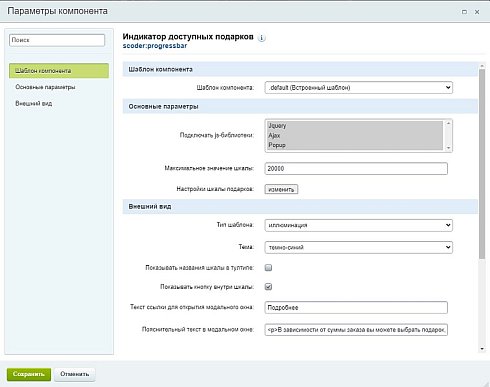The width and height of the screenshot is (490, 387).
Task: Enable showing scale names in tooltip checkbox
Action: click(268, 268)
